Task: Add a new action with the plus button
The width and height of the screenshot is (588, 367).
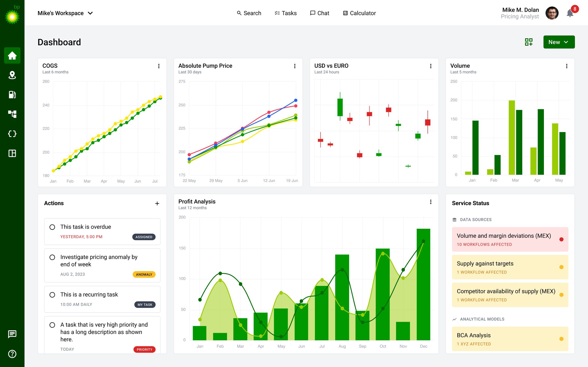Action: [157, 203]
